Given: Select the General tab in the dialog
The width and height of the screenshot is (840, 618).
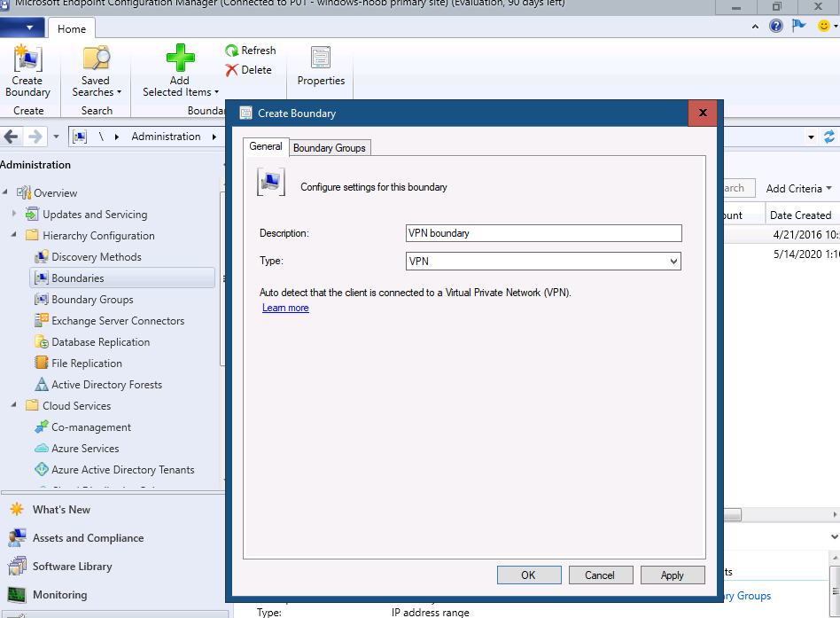Looking at the screenshot, I should 266,146.
